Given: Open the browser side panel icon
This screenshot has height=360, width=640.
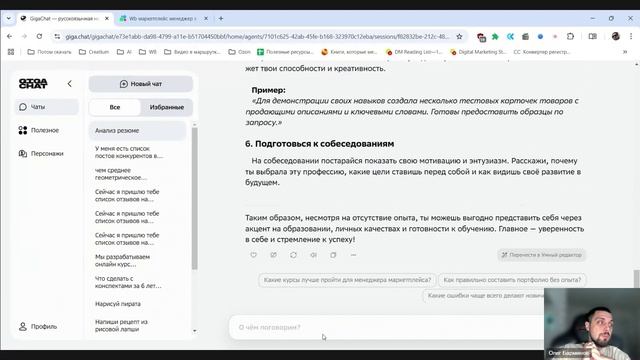Looking at the screenshot, I should (x=593, y=36).
